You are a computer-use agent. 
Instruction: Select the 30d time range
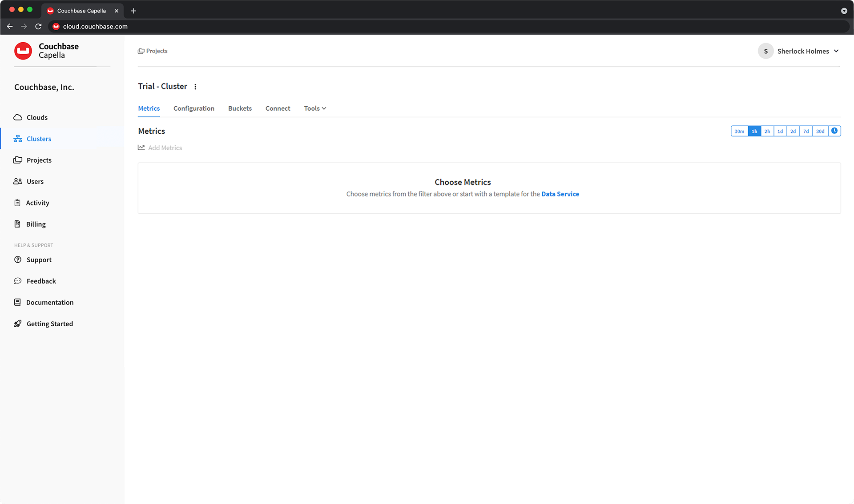[x=820, y=131]
